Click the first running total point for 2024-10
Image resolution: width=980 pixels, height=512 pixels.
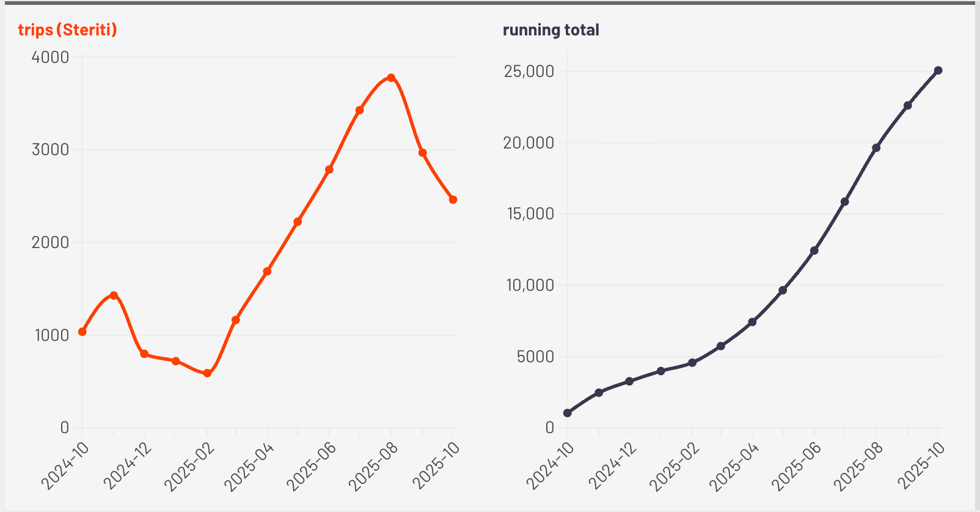(x=568, y=413)
